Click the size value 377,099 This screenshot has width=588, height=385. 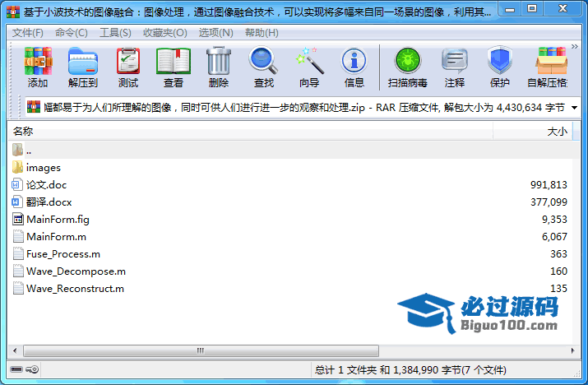[x=549, y=202]
